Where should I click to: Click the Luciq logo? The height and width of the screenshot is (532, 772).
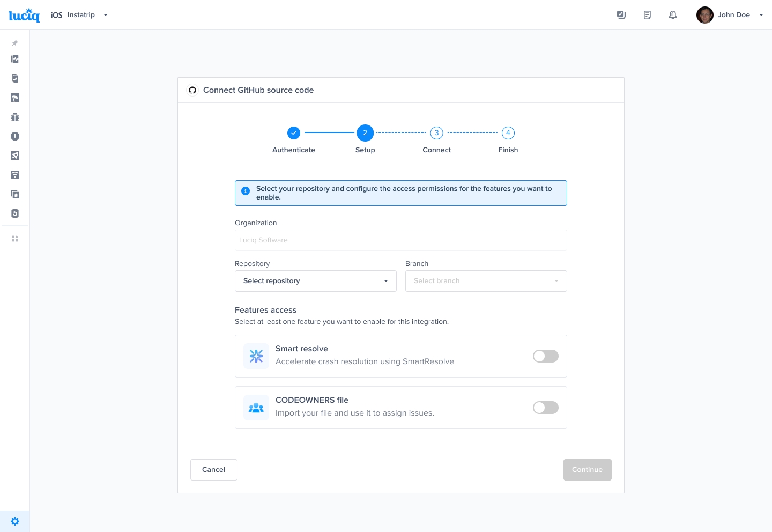(x=24, y=15)
